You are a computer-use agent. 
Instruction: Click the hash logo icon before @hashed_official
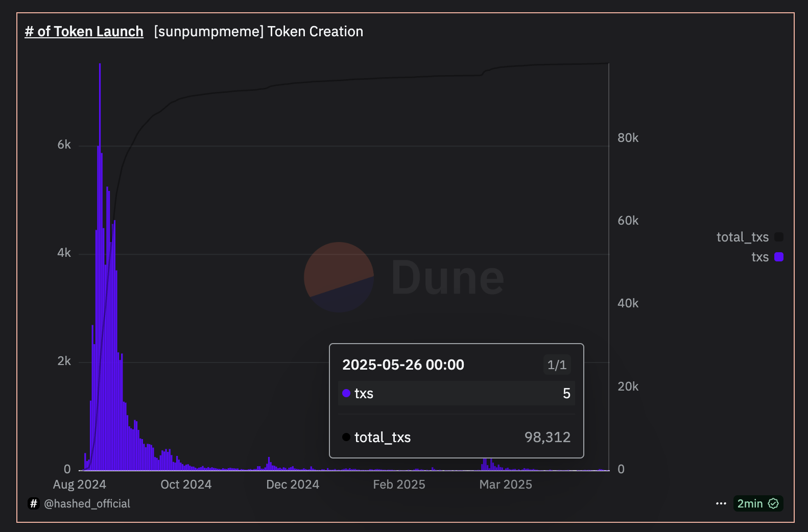[34, 503]
